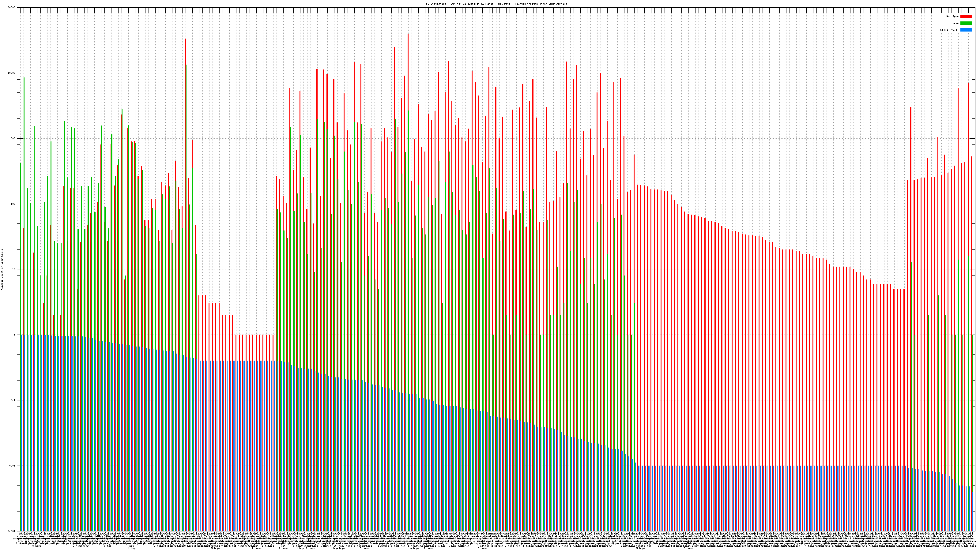The image size is (980, 551).
Task: Click the 1000 y-axis tick label
Action: [13, 138]
